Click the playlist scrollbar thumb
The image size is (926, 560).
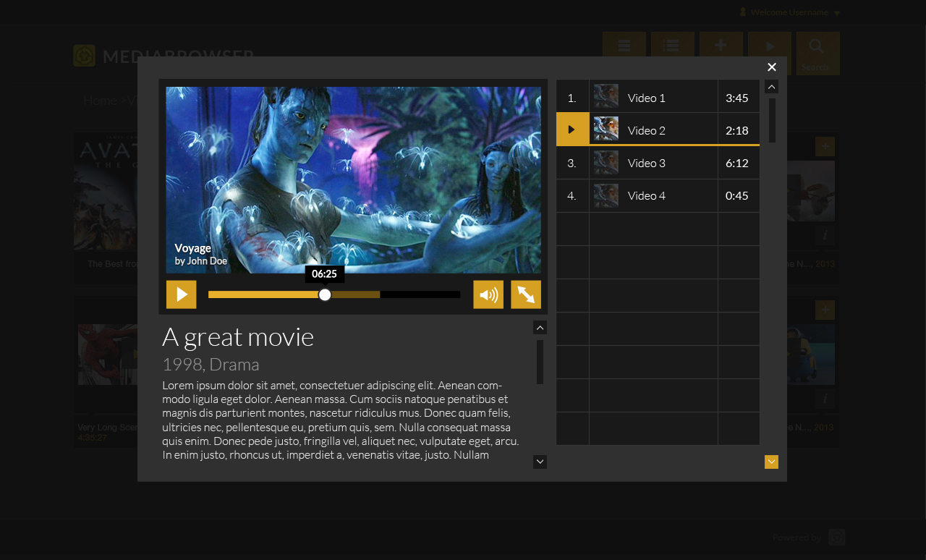tap(772, 120)
